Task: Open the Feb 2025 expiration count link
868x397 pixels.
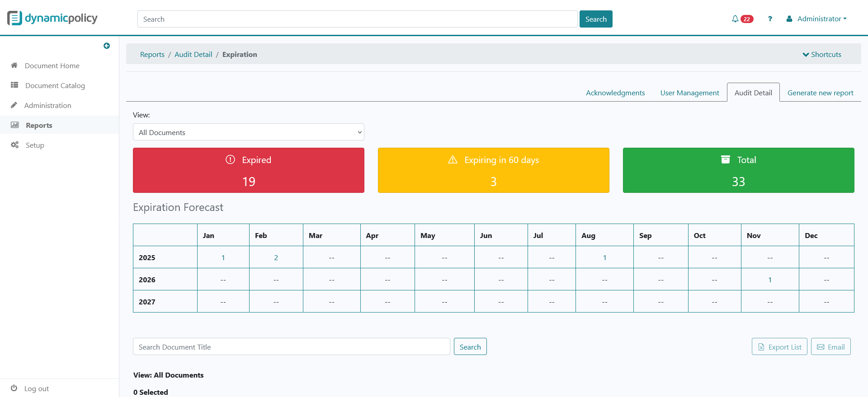Action: (276, 257)
